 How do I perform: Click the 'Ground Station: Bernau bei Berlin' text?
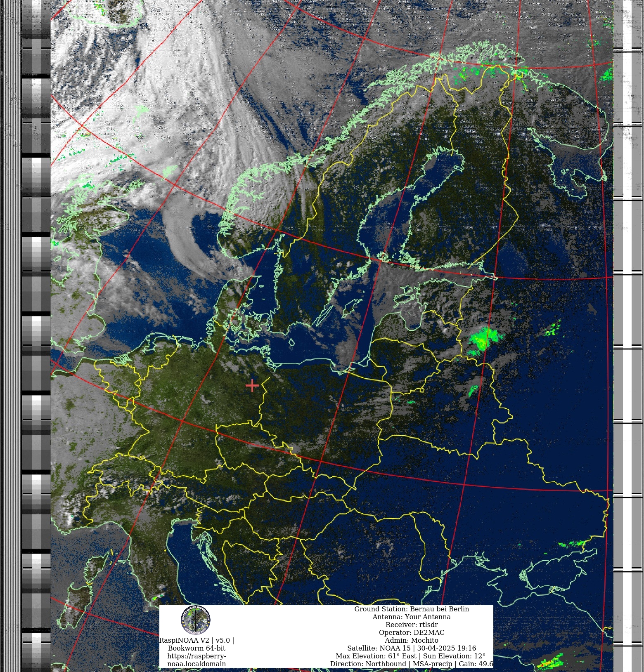click(412, 609)
